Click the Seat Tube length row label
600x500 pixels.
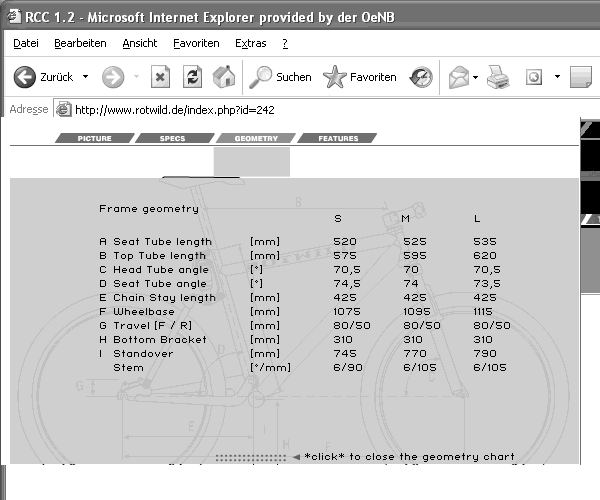click(162, 242)
